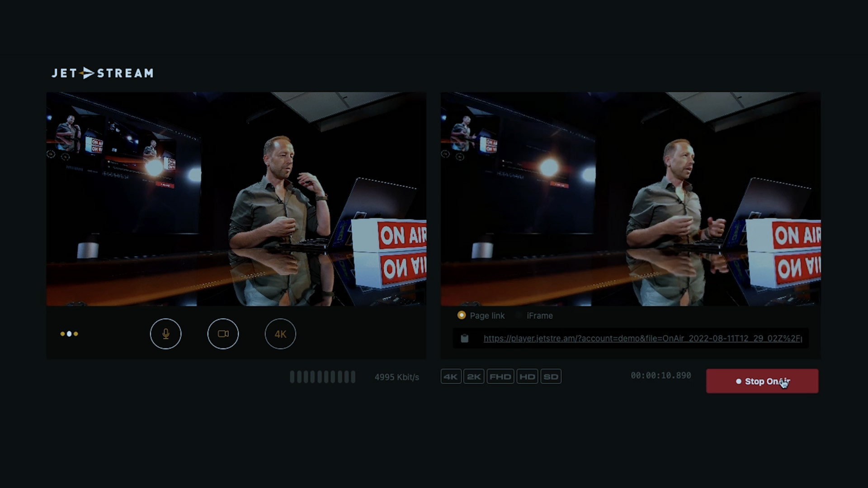Stop the OnAir broadcast
Screen dimensions: 868x488
click(762, 381)
